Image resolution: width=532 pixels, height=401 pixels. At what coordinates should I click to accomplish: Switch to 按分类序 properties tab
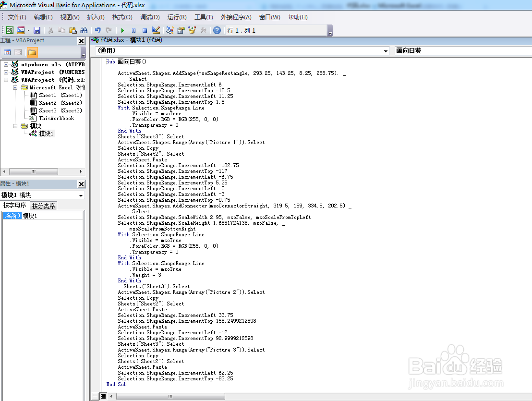(43, 206)
